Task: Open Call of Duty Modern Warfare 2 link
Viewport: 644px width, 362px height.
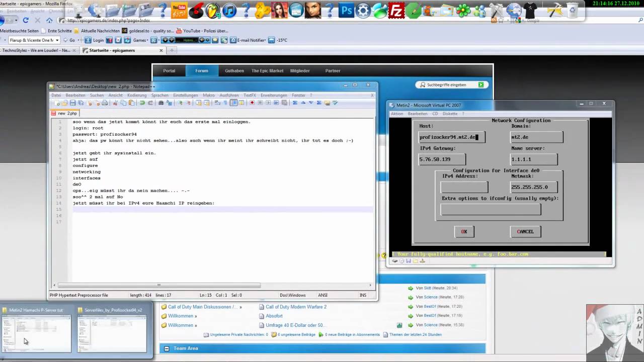Action: (x=296, y=307)
